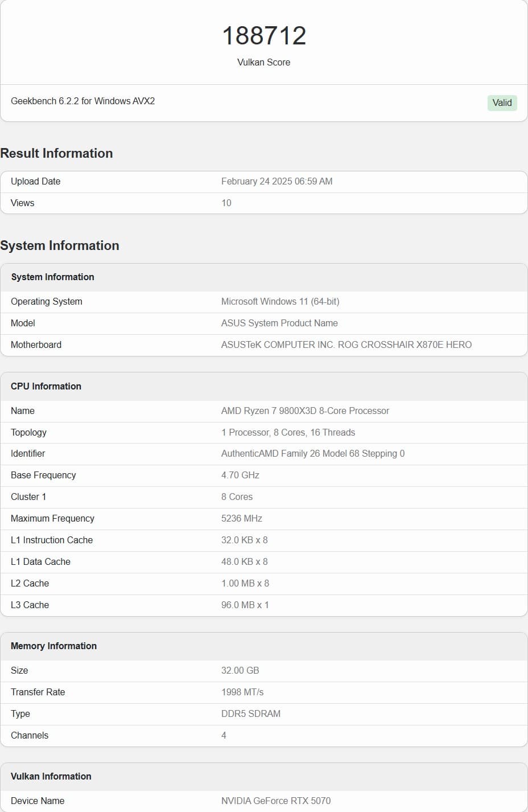Click the Views count value 10
528x812 pixels.
(226, 203)
